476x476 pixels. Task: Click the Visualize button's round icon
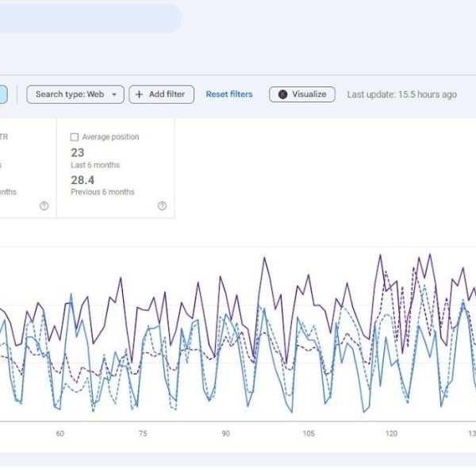(283, 94)
